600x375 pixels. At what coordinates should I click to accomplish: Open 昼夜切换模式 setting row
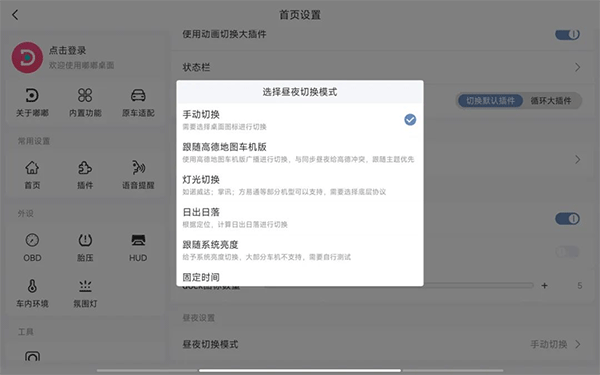382,344
